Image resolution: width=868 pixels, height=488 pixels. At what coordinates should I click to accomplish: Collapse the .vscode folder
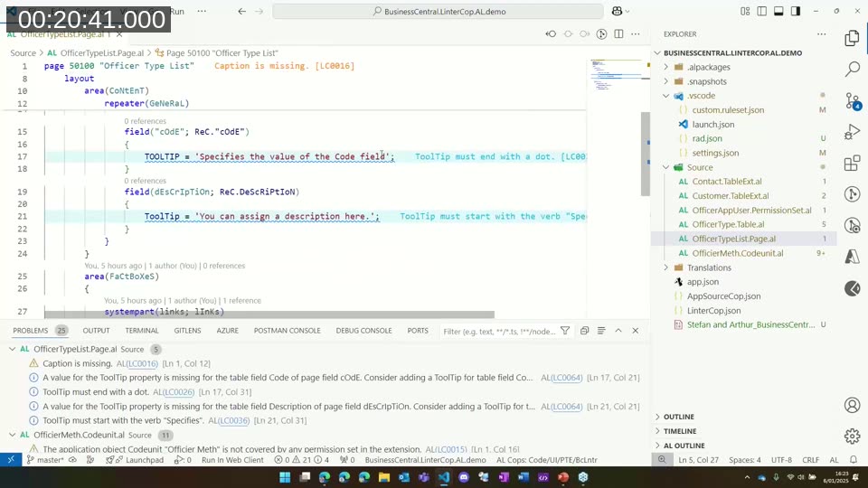coord(666,96)
